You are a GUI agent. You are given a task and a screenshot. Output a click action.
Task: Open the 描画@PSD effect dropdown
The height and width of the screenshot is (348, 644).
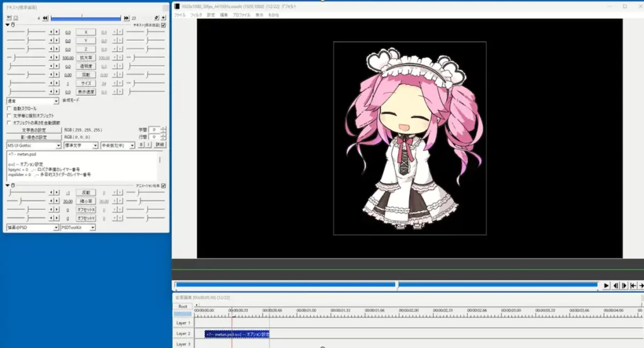[x=33, y=227]
